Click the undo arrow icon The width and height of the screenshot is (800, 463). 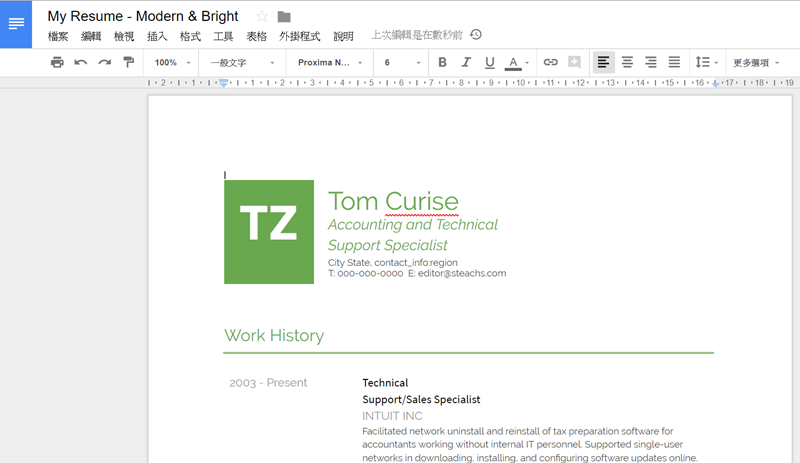point(81,62)
